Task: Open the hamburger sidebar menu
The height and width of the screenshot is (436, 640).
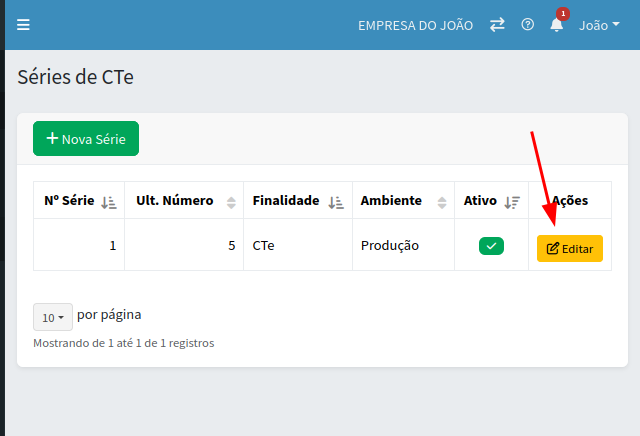Action: pos(24,25)
